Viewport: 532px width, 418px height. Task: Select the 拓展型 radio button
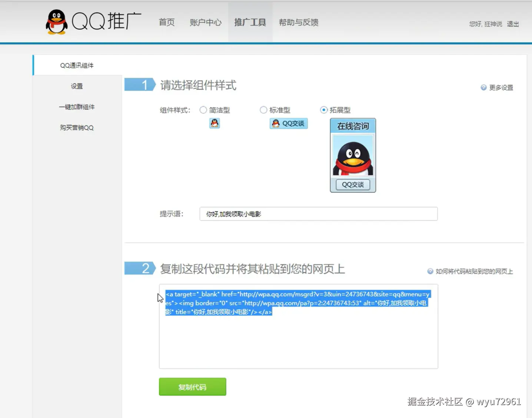(x=324, y=110)
